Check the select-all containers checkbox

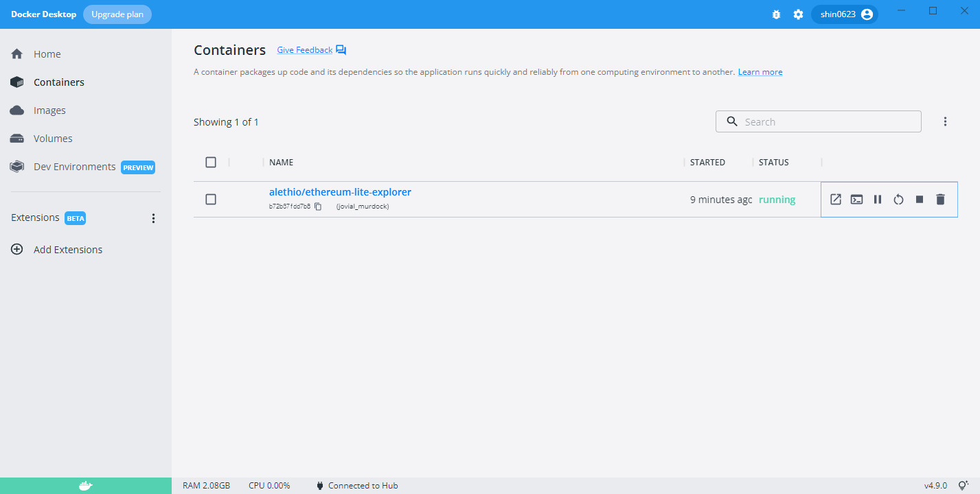point(211,163)
